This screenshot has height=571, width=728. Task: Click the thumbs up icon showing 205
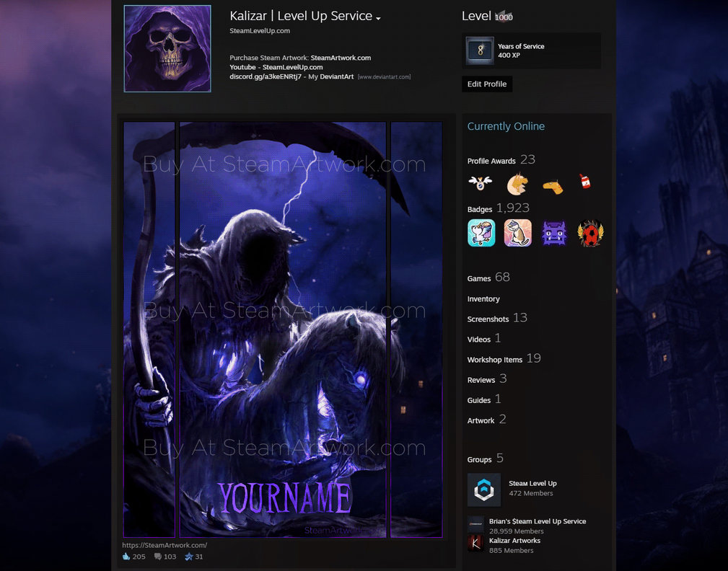[x=126, y=557]
